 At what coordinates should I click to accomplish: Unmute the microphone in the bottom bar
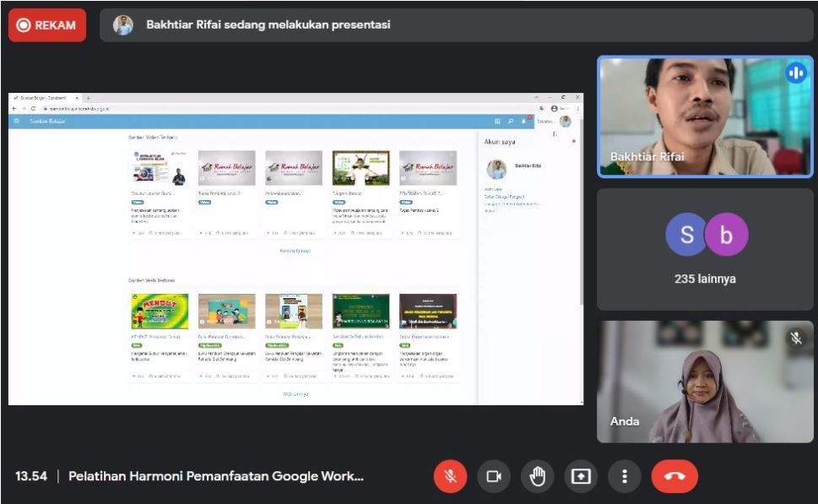tap(450, 476)
